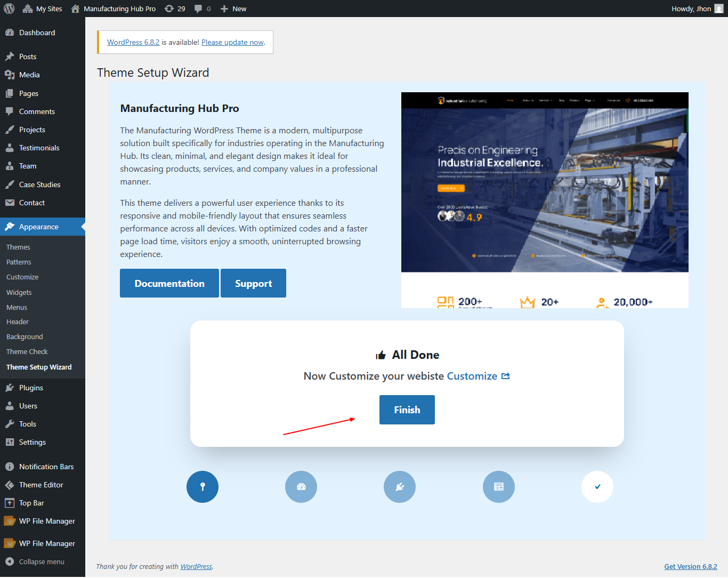
Task: Click the Documentation button
Action: (x=169, y=283)
